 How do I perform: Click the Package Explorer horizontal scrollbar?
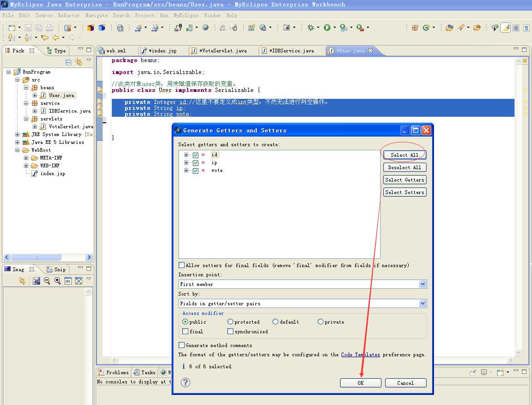click(x=35, y=257)
